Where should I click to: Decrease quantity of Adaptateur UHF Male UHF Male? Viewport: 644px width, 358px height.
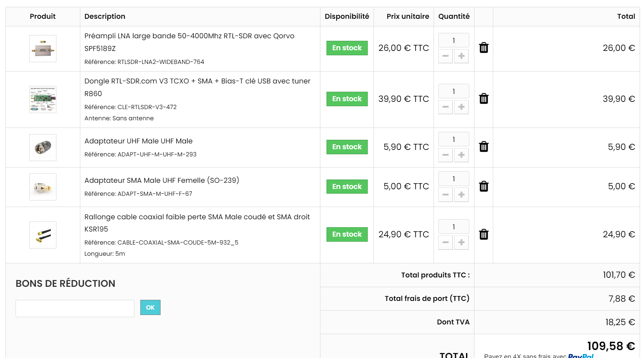[x=445, y=155]
